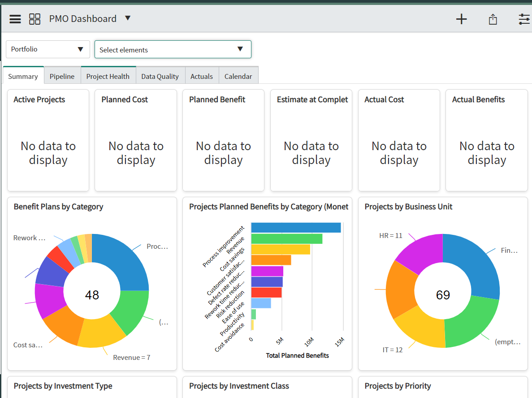Select the magenta slice in Projects by Business Unit
532x398 pixels.
(422, 251)
